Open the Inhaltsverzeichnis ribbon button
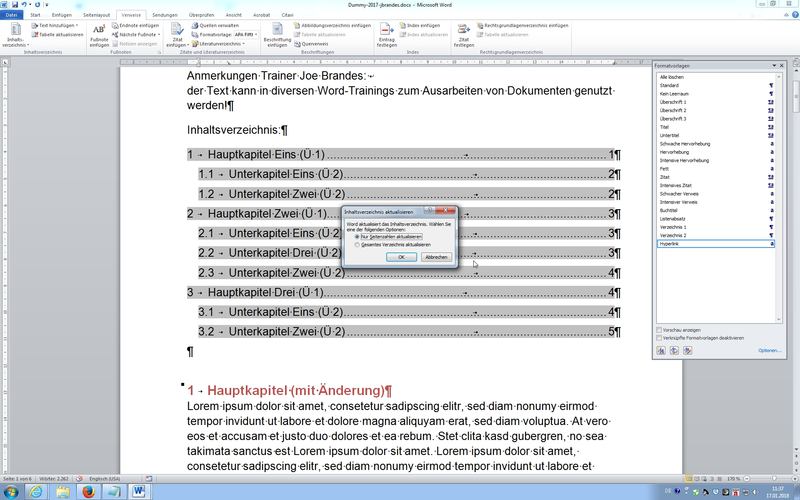 tap(16, 35)
